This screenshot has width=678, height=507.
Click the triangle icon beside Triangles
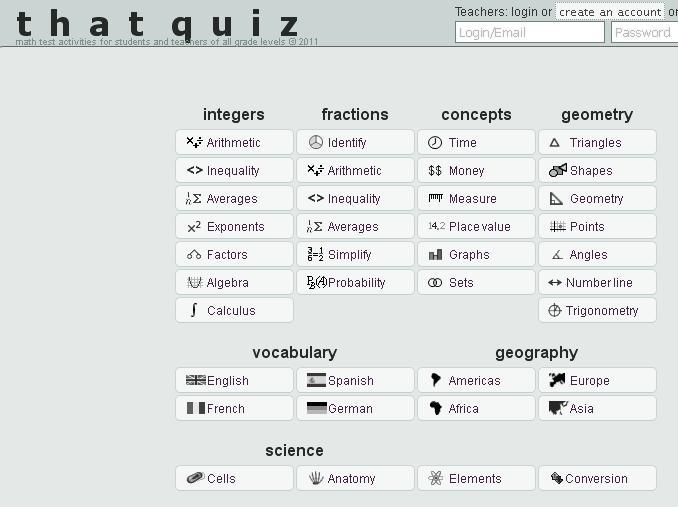tap(555, 143)
